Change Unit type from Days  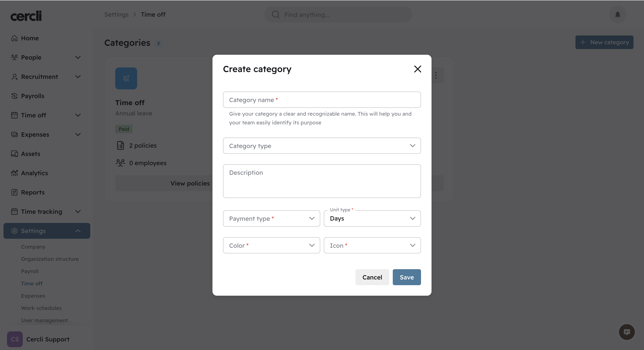[372, 219]
